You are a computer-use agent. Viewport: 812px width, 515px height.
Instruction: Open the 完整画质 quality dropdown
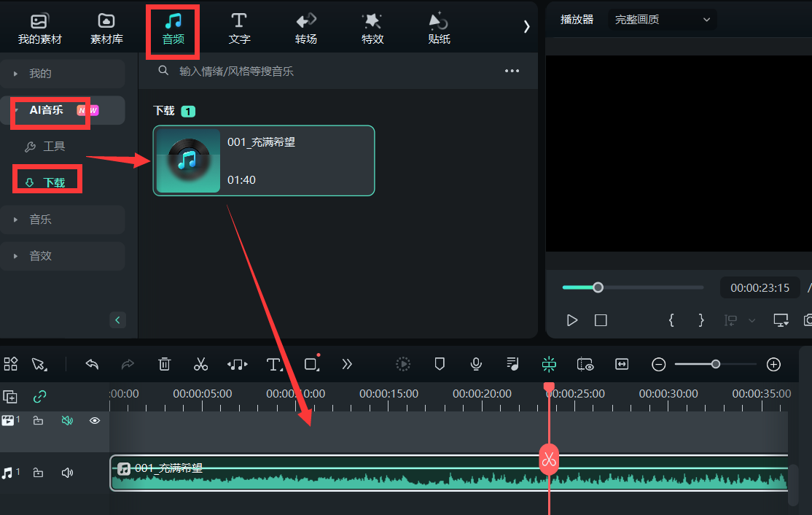[662, 20]
